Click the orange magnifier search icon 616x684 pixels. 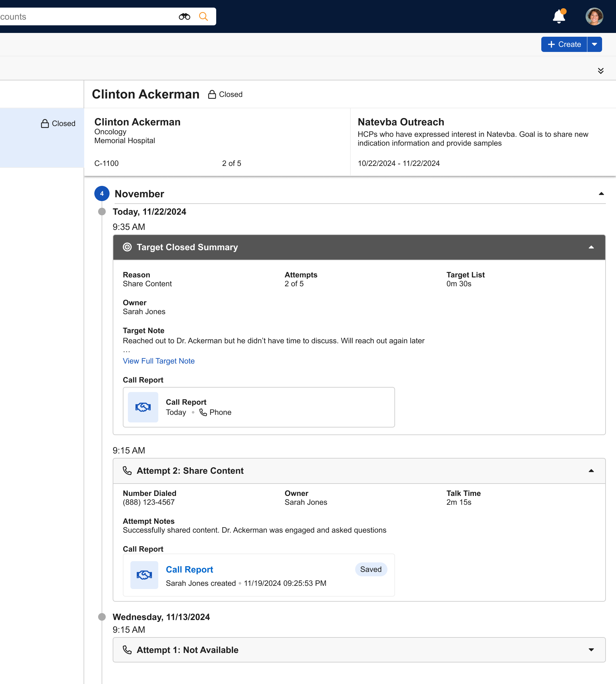click(x=203, y=16)
